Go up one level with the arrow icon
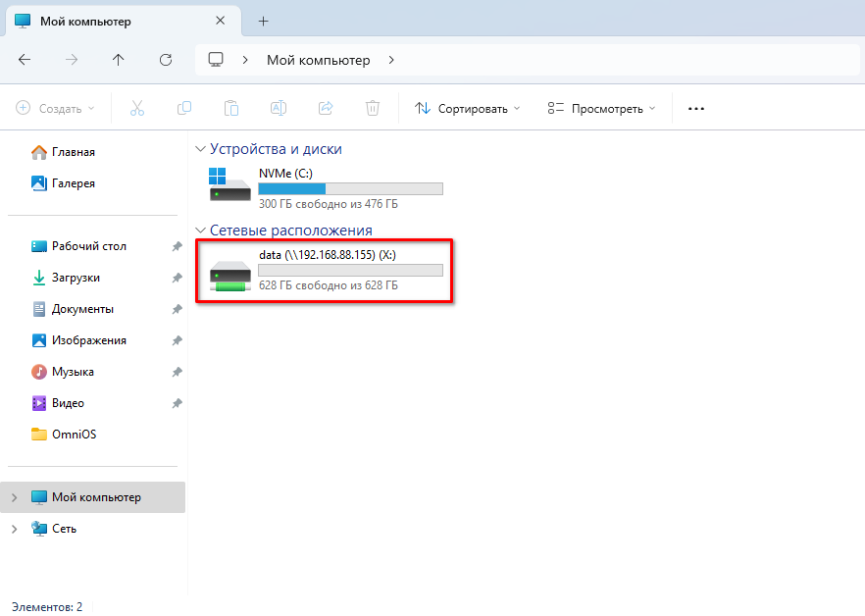The height and width of the screenshot is (616, 865). tap(118, 60)
